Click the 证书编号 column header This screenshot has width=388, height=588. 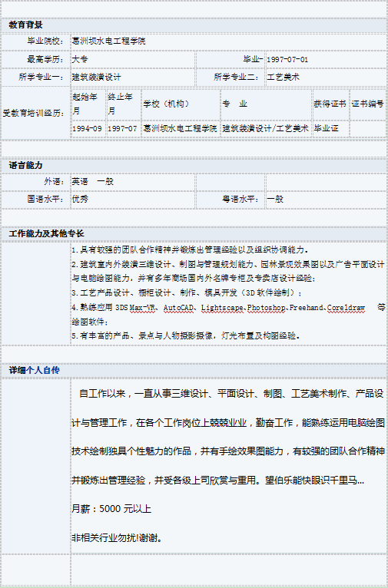(367, 104)
